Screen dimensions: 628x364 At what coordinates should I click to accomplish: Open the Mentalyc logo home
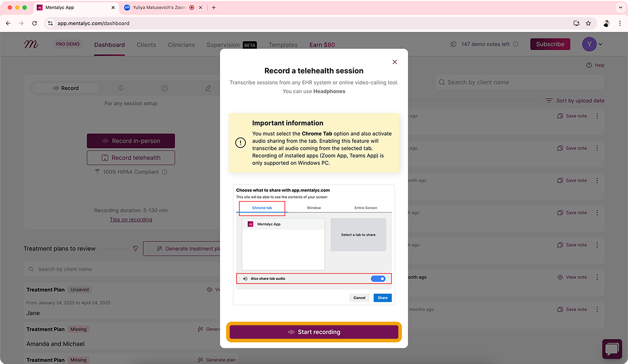(x=31, y=44)
